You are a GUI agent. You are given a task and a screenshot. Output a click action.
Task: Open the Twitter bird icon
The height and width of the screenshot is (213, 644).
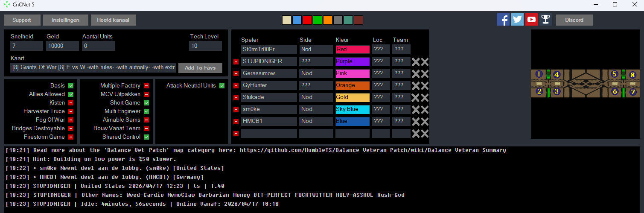(517, 20)
